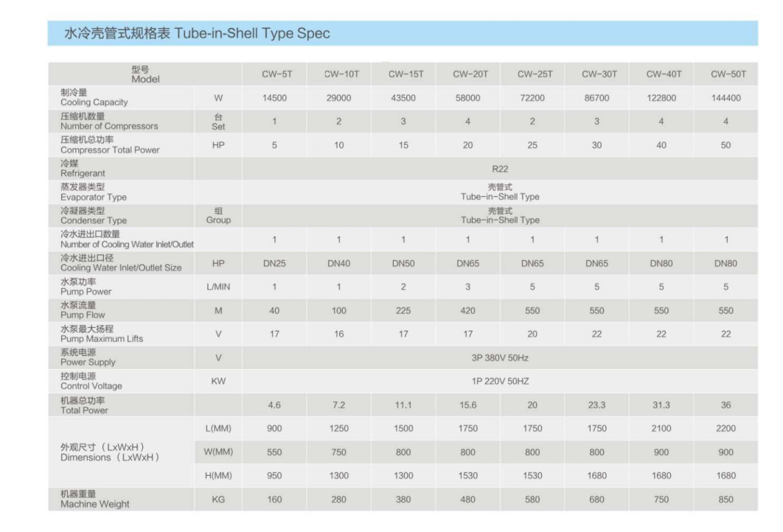Click the CW-20T model column header
Image resolution: width=783 pixels, height=532 pixels.
(467, 74)
